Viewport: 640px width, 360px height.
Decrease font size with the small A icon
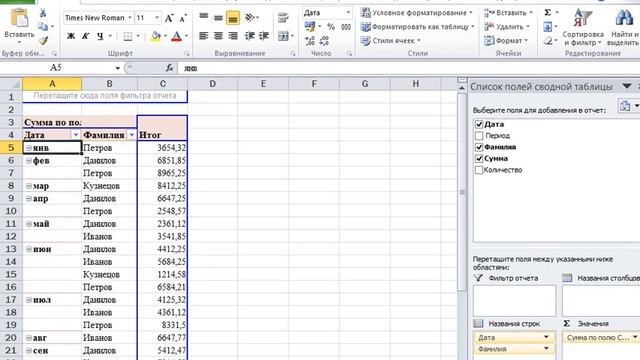[x=183, y=18]
